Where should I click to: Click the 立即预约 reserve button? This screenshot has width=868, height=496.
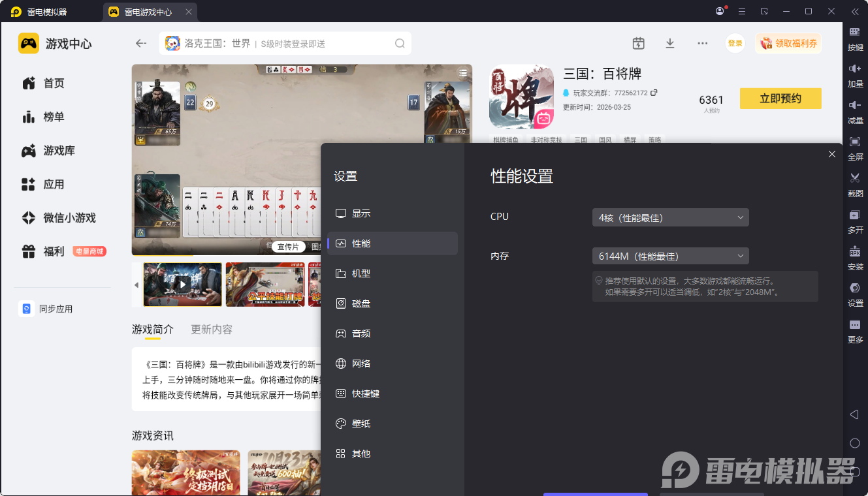pyautogui.click(x=780, y=99)
